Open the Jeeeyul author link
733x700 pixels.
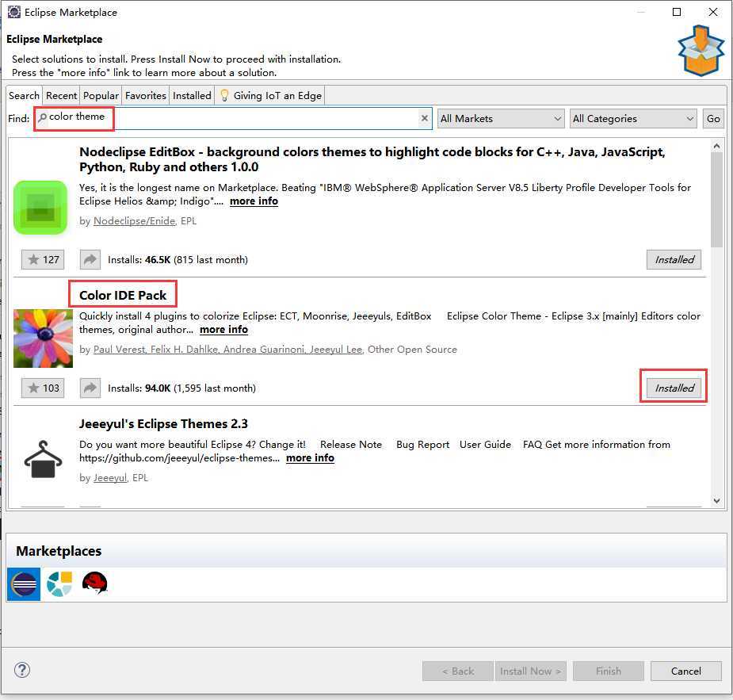tap(110, 478)
